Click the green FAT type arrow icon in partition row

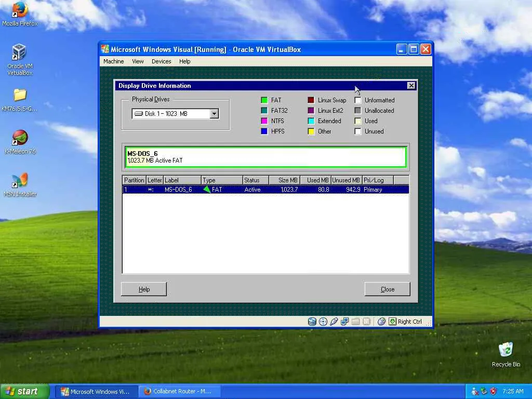tap(207, 189)
